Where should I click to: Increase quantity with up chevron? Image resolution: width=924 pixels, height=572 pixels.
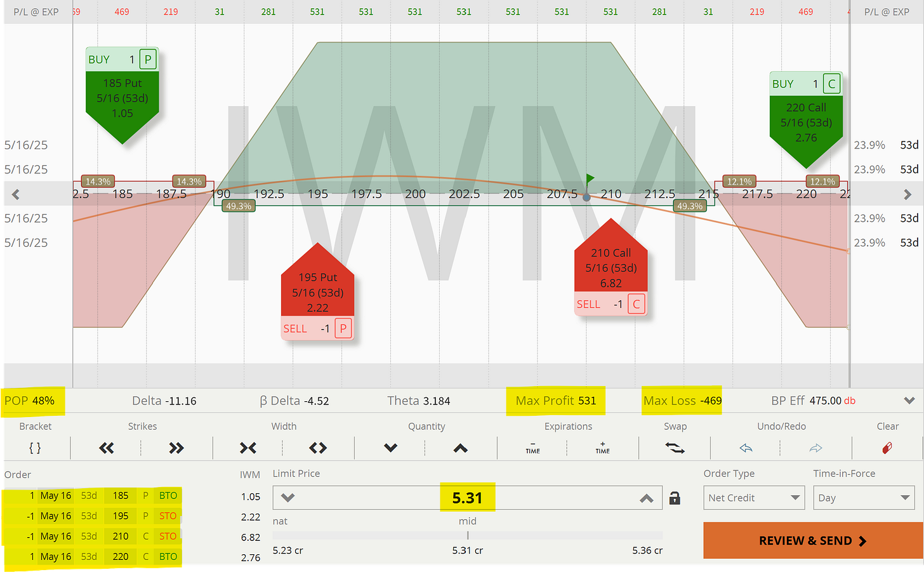(461, 448)
